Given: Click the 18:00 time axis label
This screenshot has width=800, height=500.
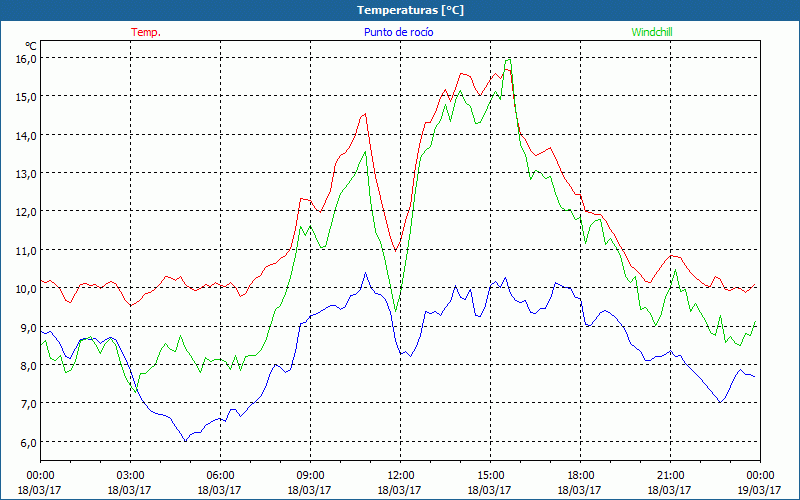Looking at the screenshot, I should pyautogui.click(x=581, y=475).
